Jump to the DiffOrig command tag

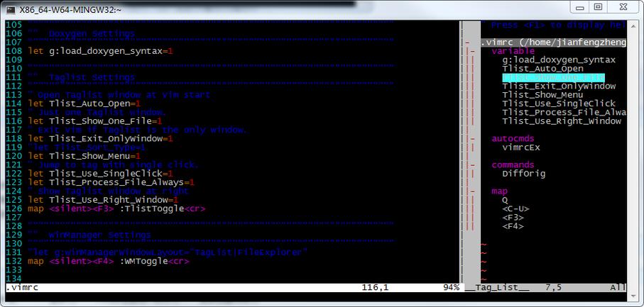point(524,174)
